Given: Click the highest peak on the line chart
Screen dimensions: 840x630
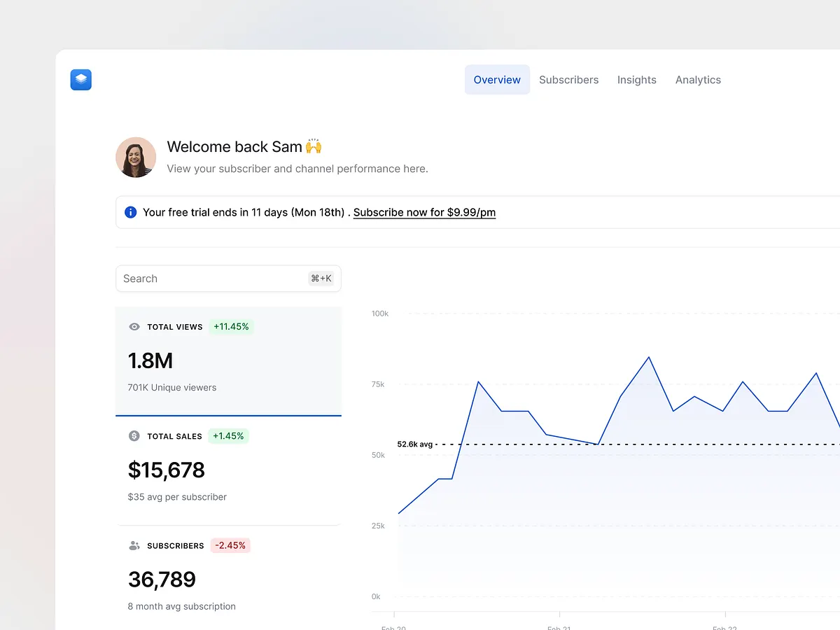Looking at the screenshot, I should 647,357.
